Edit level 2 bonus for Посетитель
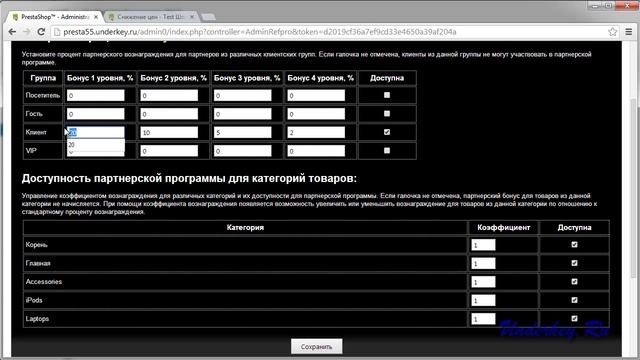Image resolution: width=640 pixels, height=360 pixels. pyautogui.click(x=169, y=96)
